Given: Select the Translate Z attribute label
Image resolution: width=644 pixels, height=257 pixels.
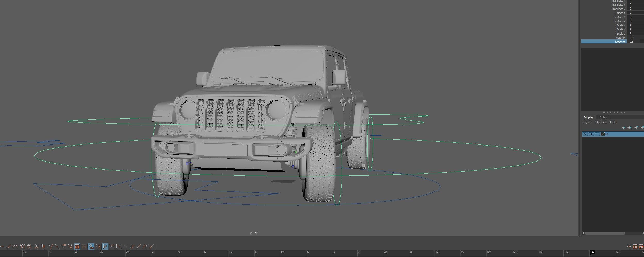Looking at the screenshot, I should 618,9.
